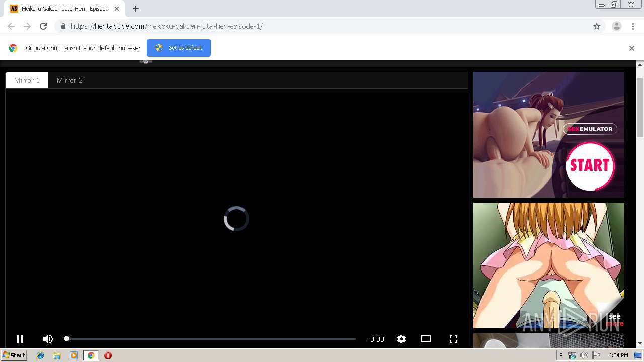Open the Action Center flag icon
The width and height of the screenshot is (644, 362).
[596, 355]
